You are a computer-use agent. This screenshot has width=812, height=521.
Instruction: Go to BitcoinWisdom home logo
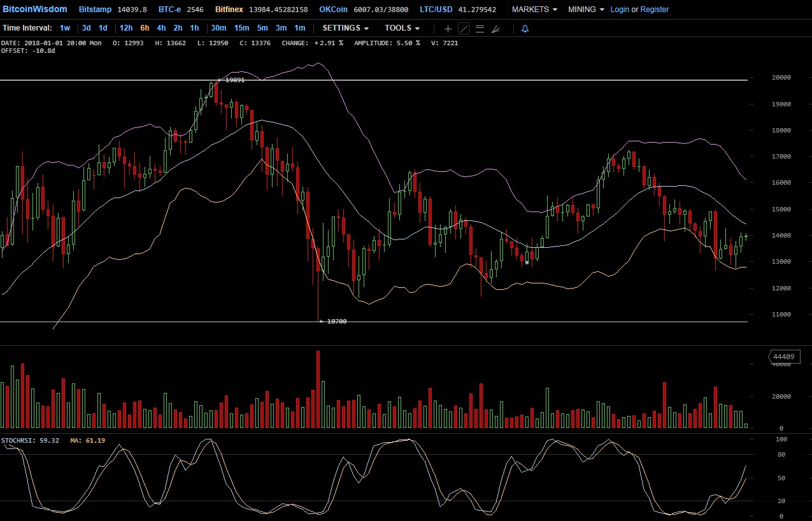tap(34, 10)
